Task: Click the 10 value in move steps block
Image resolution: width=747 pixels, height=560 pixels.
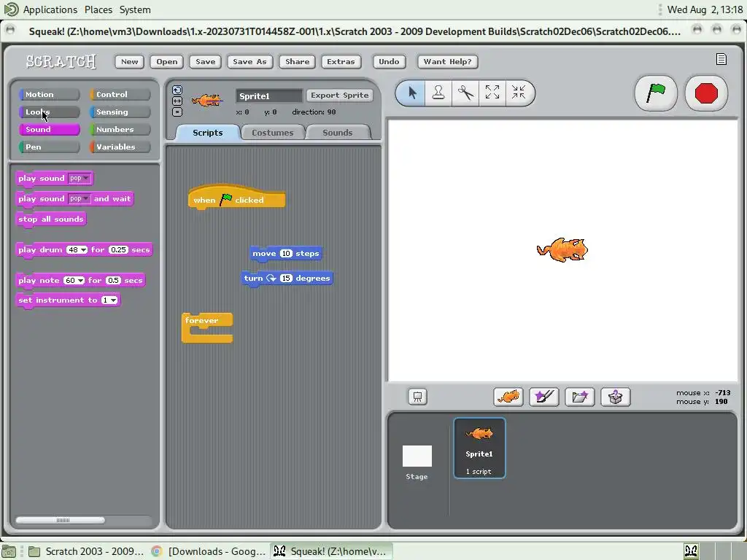Action: tap(286, 253)
